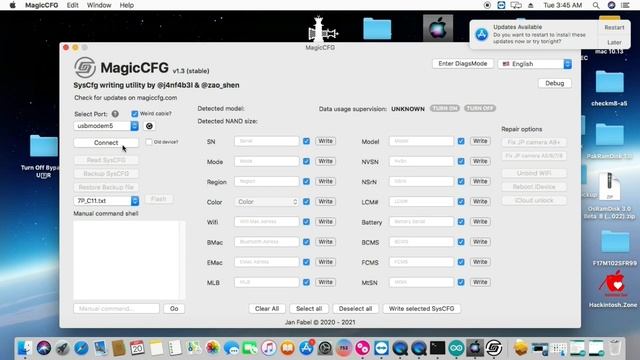Enable the Old device checkbox

pos(149,142)
